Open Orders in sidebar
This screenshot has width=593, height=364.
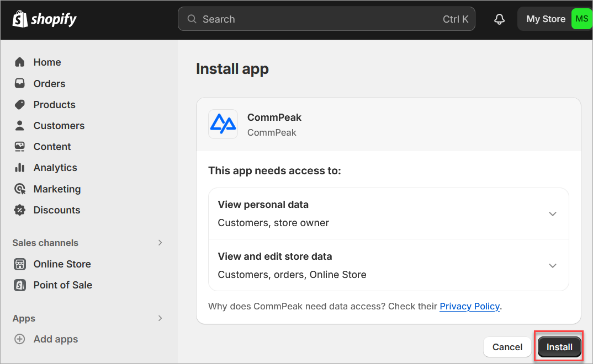49,83
